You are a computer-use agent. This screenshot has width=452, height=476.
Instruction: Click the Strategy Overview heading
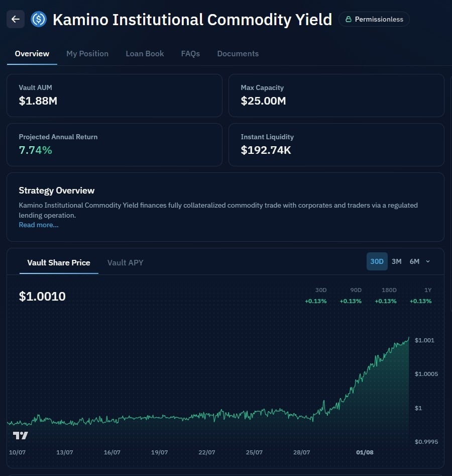[x=56, y=191]
